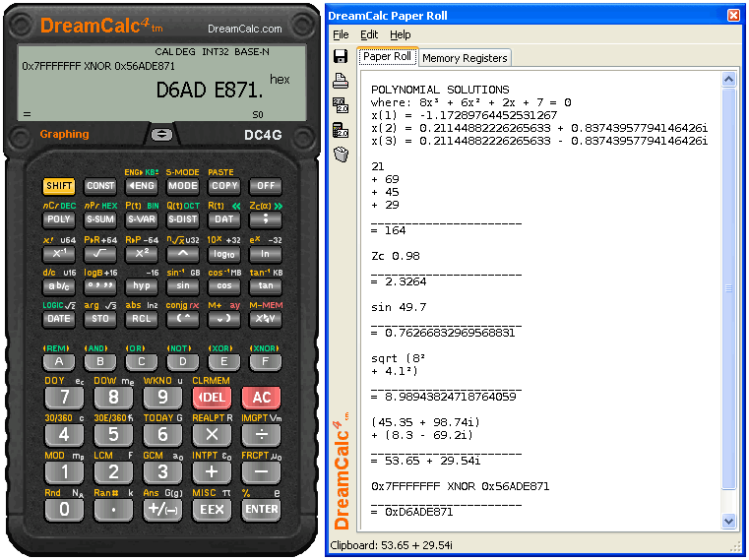Click scroll down arrow in Paper Roll
The image size is (749, 560).
tap(728, 522)
